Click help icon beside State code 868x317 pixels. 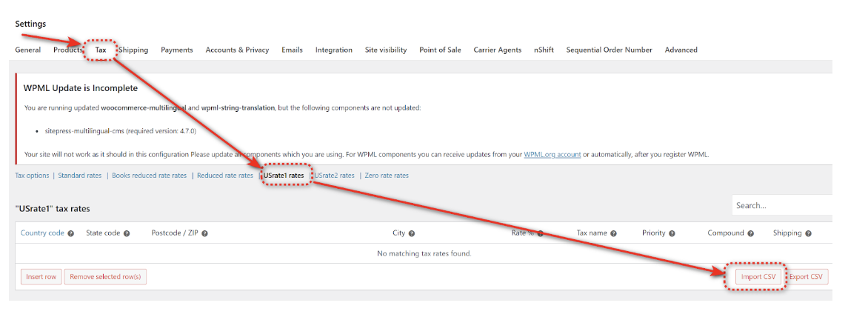click(x=127, y=233)
